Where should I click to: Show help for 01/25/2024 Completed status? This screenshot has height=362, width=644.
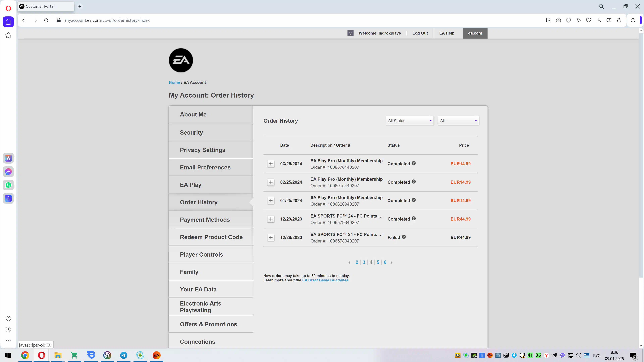tap(414, 200)
